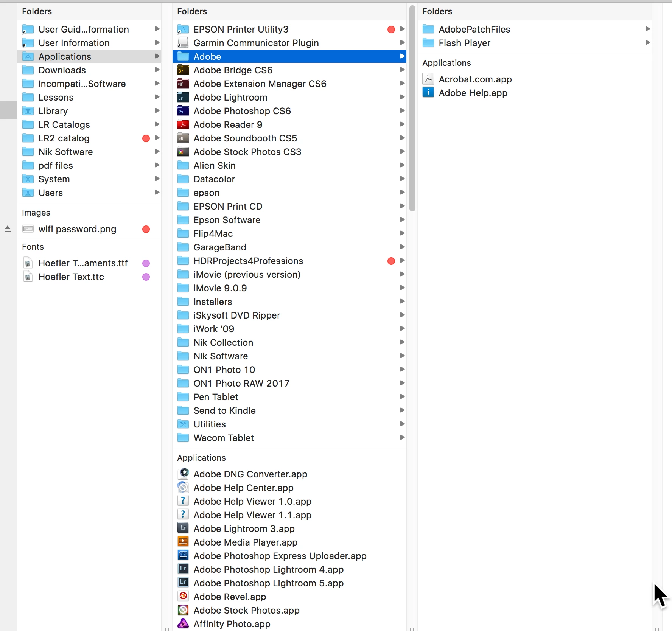Select the ON1 Photo RAW 2017 folder
The width and height of the screenshot is (672, 631).
(289, 383)
